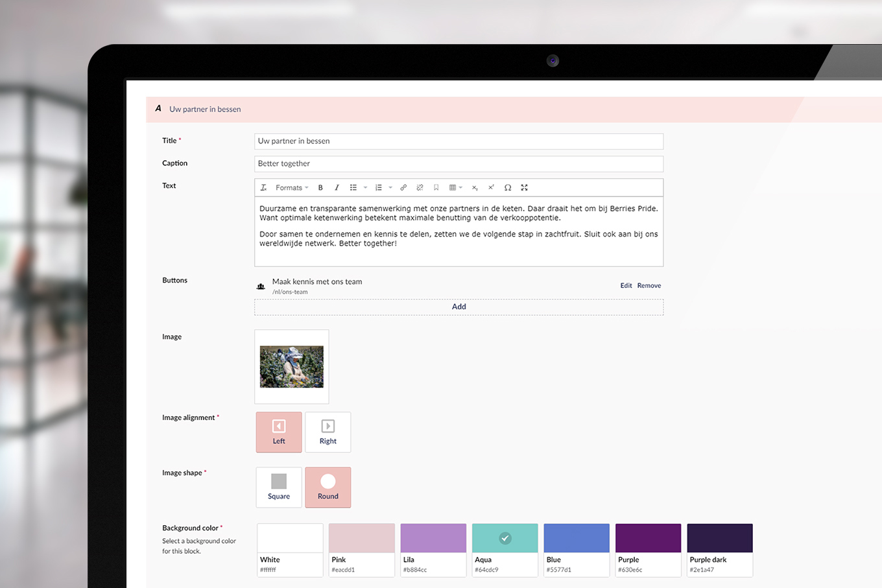Toggle bold formatting in text editor
Image resolution: width=882 pixels, height=588 pixels.
click(x=320, y=188)
